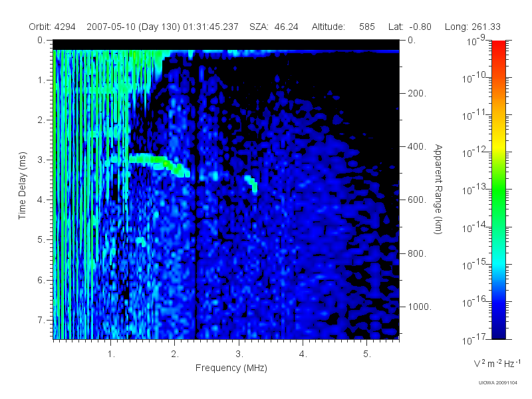Click the date 2007-05-10 (Day 130) label
Screen dimensions: 532x399
point(134,27)
